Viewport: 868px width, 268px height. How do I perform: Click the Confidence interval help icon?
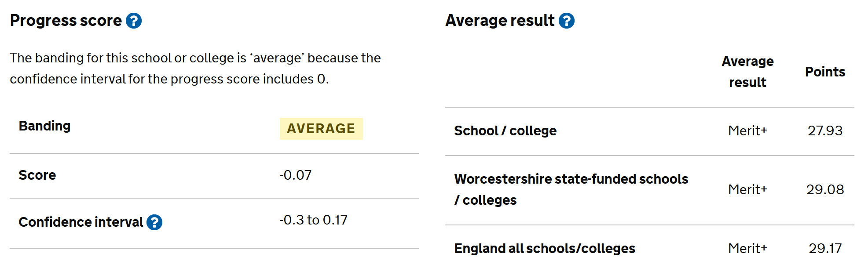click(154, 222)
